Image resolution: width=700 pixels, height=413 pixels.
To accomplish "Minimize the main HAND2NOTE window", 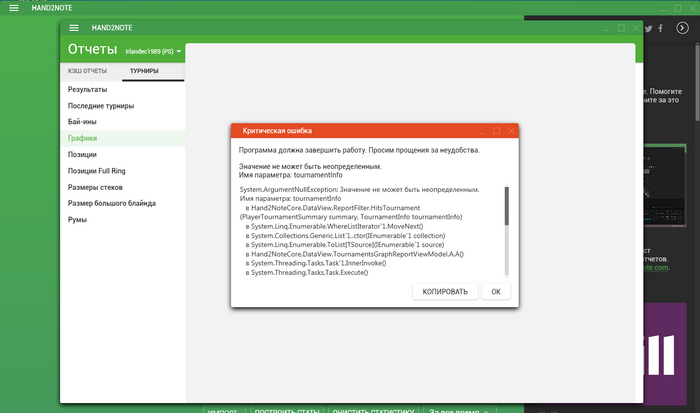I will (x=663, y=8).
